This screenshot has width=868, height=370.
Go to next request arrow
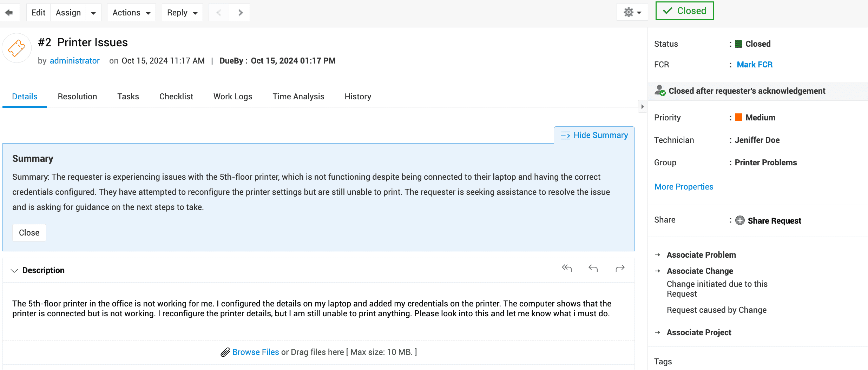(240, 13)
